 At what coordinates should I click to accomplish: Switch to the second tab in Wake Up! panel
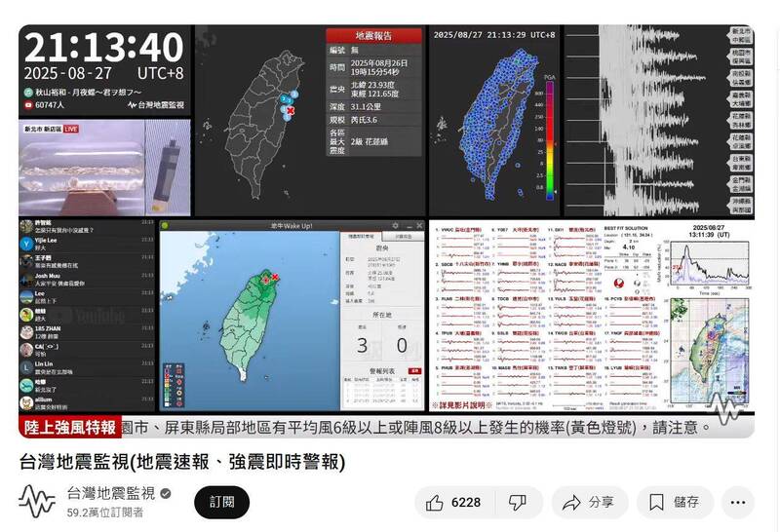point(402,237)
